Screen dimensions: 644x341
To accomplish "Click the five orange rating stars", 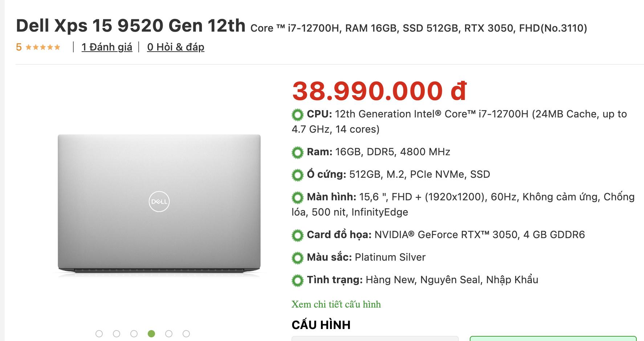I will point(43,47).
